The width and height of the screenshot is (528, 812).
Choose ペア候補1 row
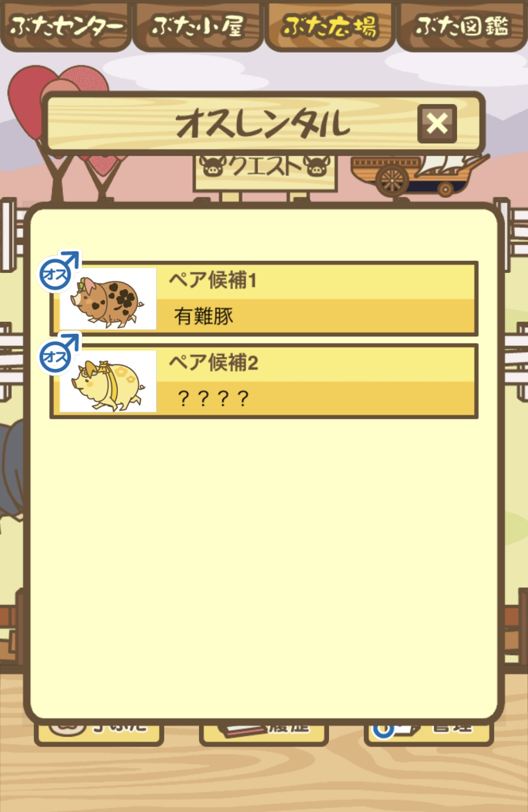(x=264, y=298)
